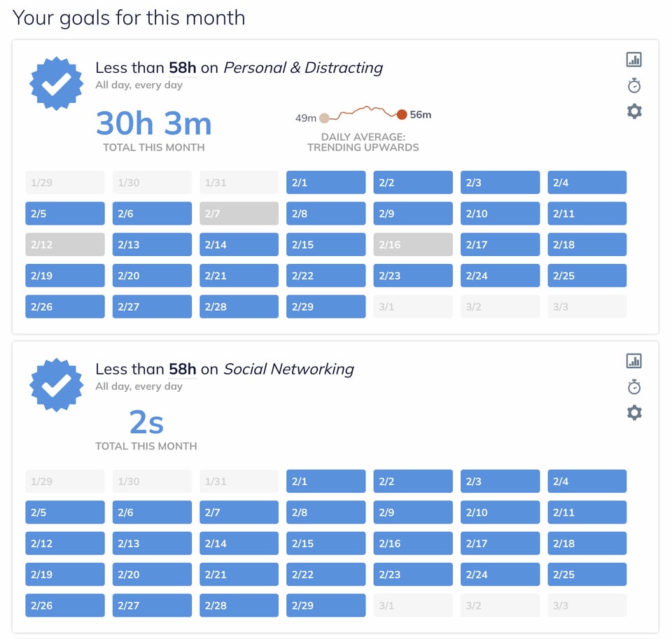Click stopwatch icon in Social Networking goal
The width and height of the screenshot is (672, 639).
coord(633,387)
